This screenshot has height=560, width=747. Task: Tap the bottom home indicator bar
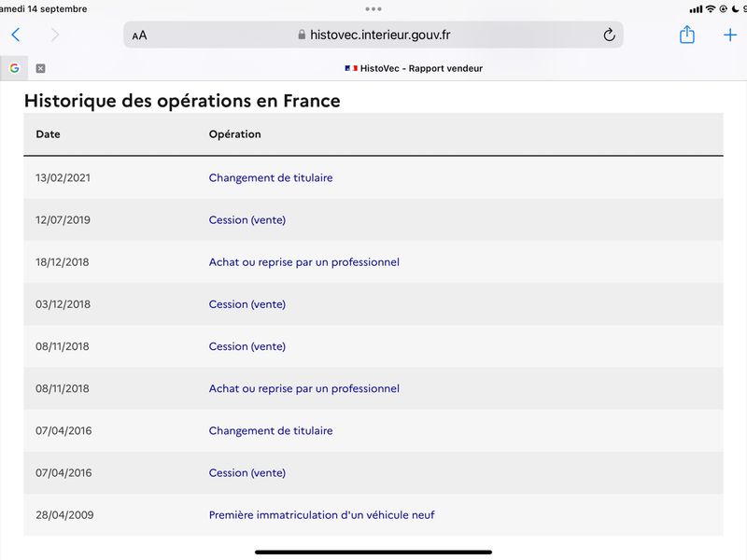(373, 553)
